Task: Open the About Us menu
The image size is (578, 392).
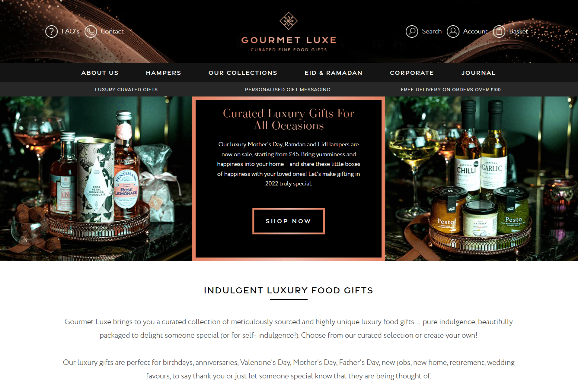Action: coord(100,73)
